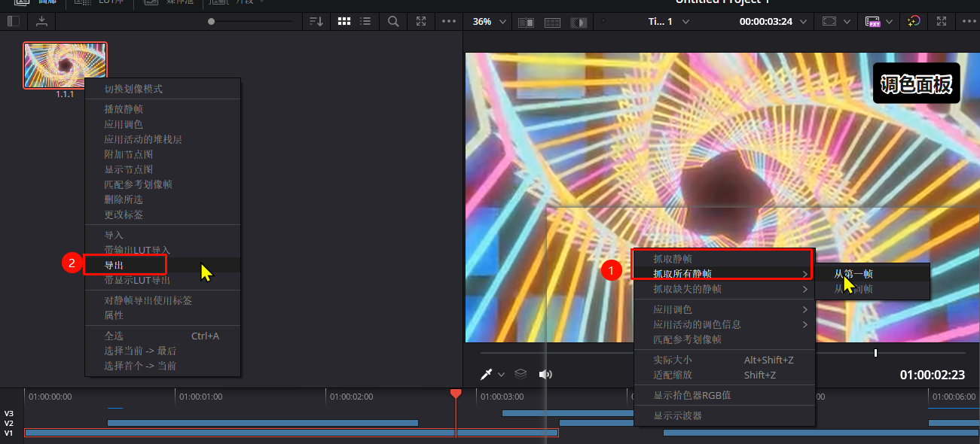Click the magic sparkle color bypass icon

coord(913,21)
